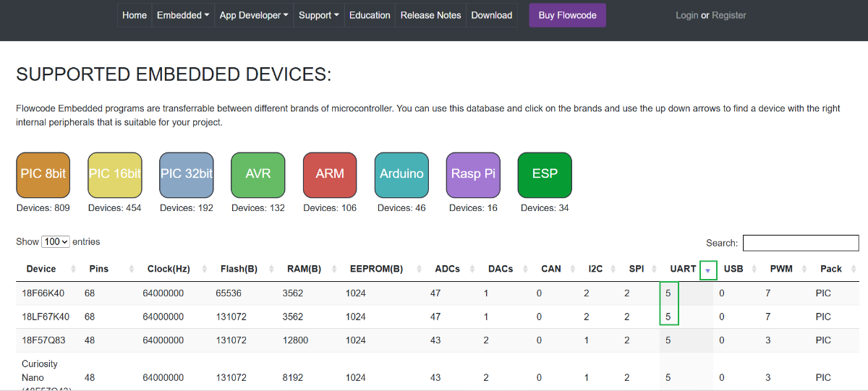Choose the AVR brand tile
Image resolution: width=868 pixels, height=391 pixels.
click(258, 175)
